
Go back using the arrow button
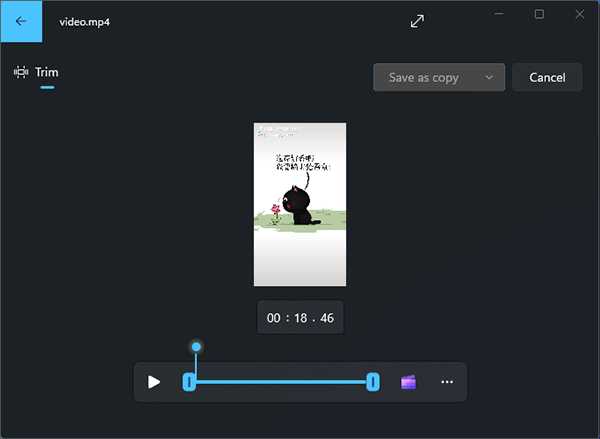pos(21,21)
